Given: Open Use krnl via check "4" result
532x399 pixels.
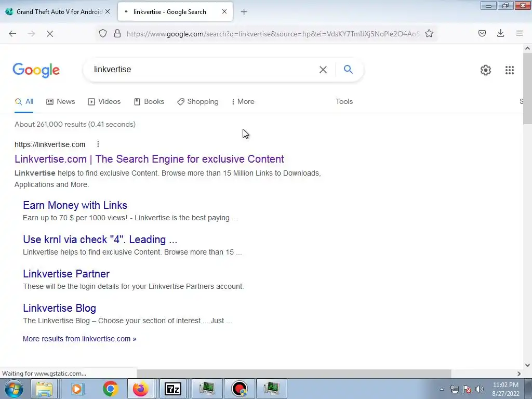Looking at the screenshot, I should tap(100, 240).
